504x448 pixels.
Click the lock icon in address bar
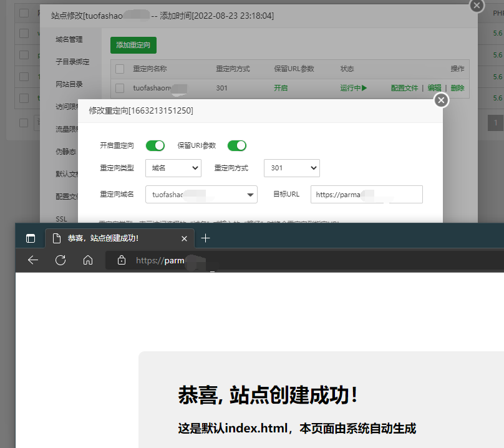(122, 260)
